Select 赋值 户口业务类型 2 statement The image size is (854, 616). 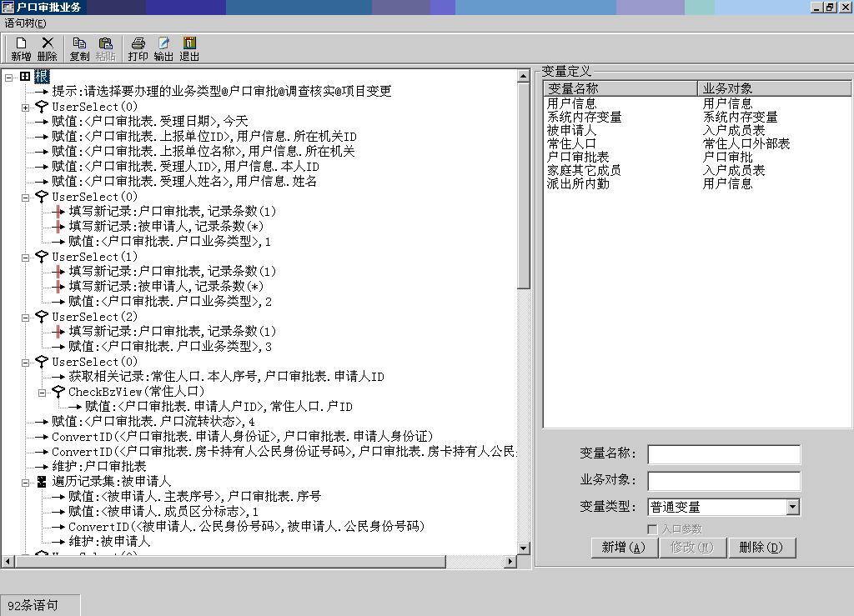170,302
